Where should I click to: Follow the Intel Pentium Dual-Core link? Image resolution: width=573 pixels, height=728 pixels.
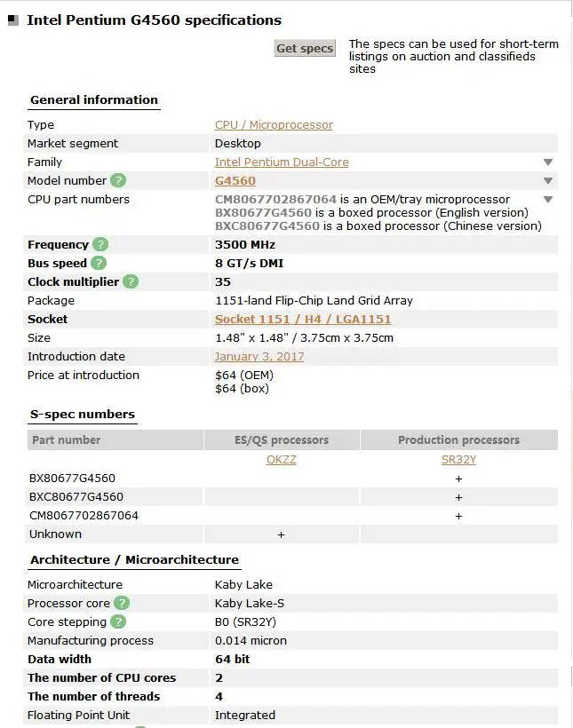click(x=282, y=162)
